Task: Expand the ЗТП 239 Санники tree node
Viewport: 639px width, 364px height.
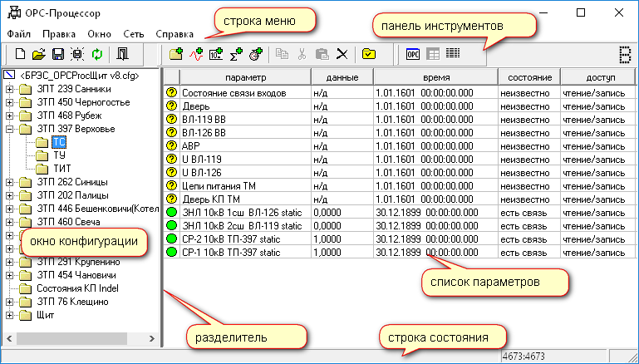Action: pyautogui.click(x=10, y=91)
